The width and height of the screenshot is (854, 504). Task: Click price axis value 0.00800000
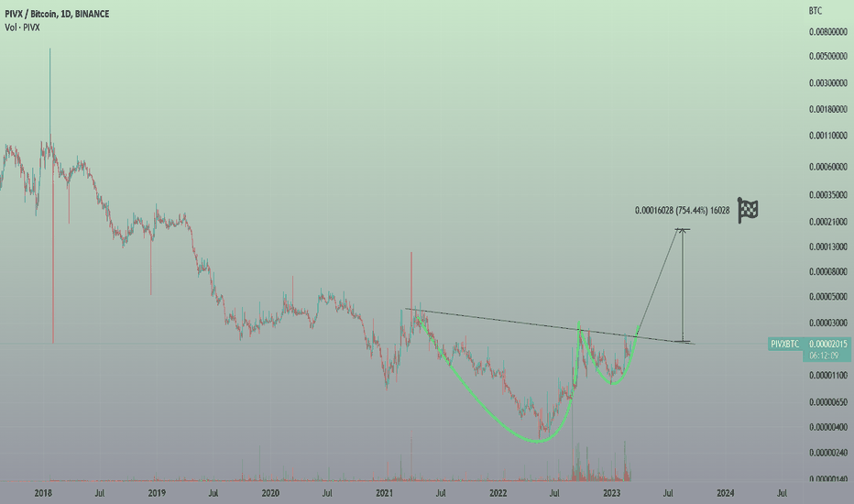click(827, 32)
